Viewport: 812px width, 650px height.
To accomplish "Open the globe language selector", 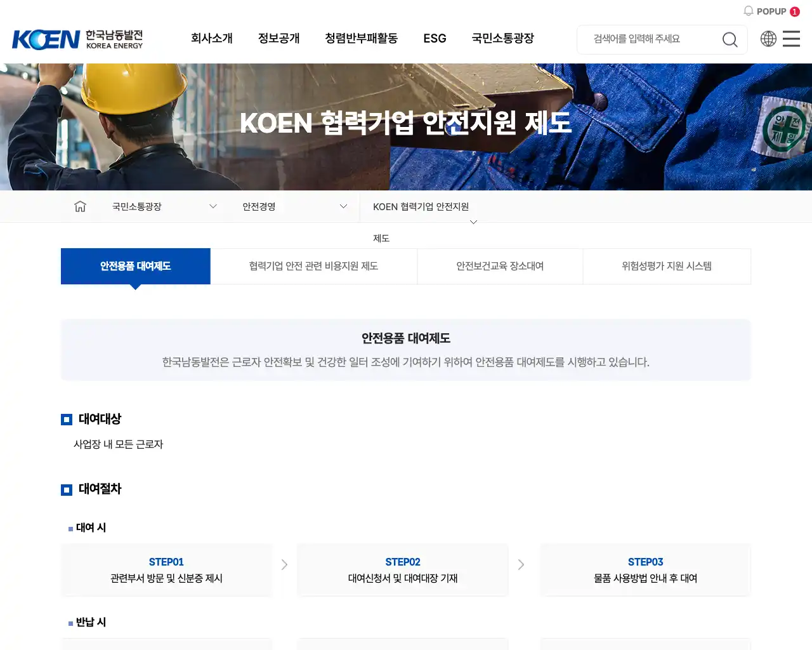I will click(768, 39).
